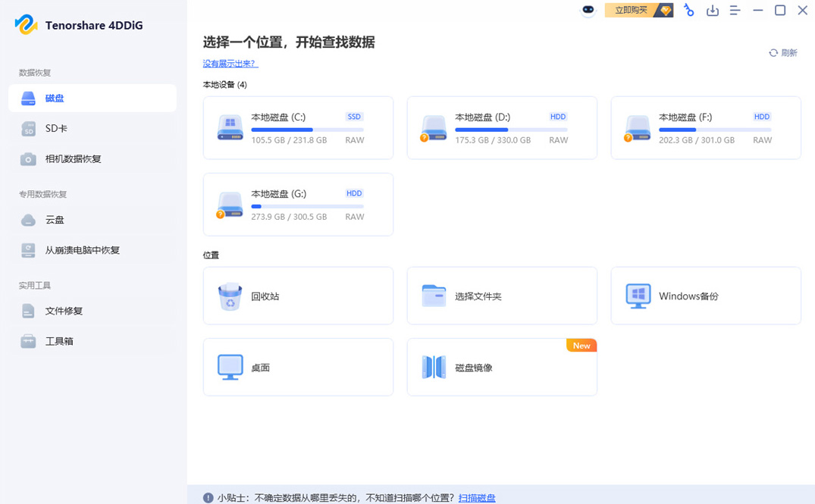Open the download import icon in title bar
This screenshot has height=504, width=815.
[x=712, y=11]
